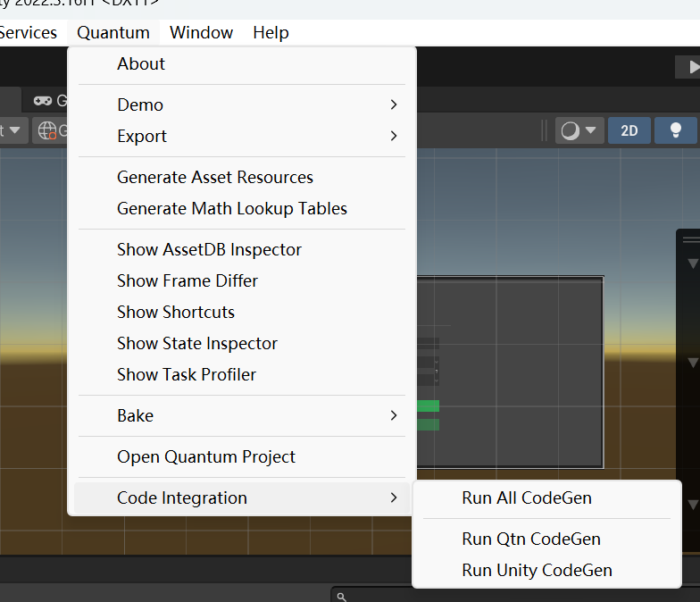The width and height of the screenshot is (700, 602).
Task: Open the Help menu
Action: [x=271, y=32]
